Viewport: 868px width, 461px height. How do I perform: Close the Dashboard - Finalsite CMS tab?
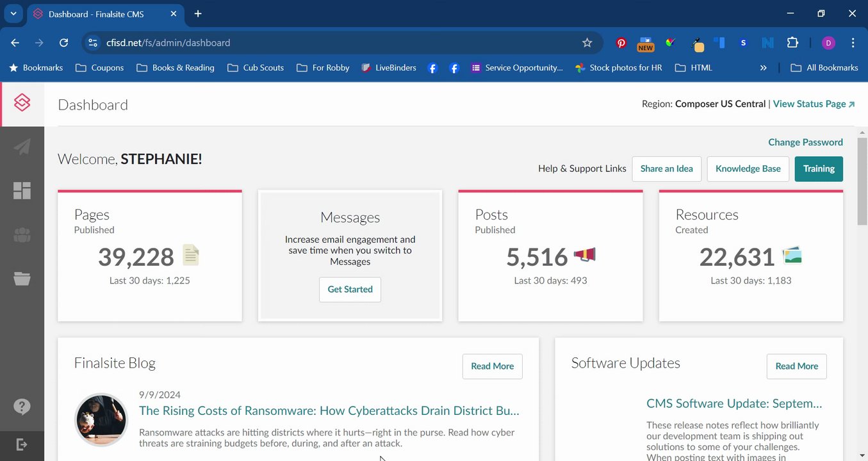(x=173, y=13)
